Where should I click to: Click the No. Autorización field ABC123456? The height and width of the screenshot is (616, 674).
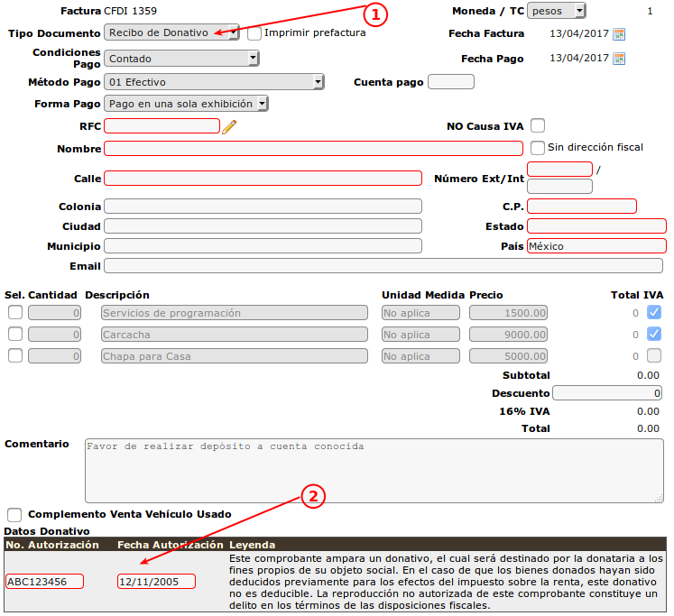45,581
